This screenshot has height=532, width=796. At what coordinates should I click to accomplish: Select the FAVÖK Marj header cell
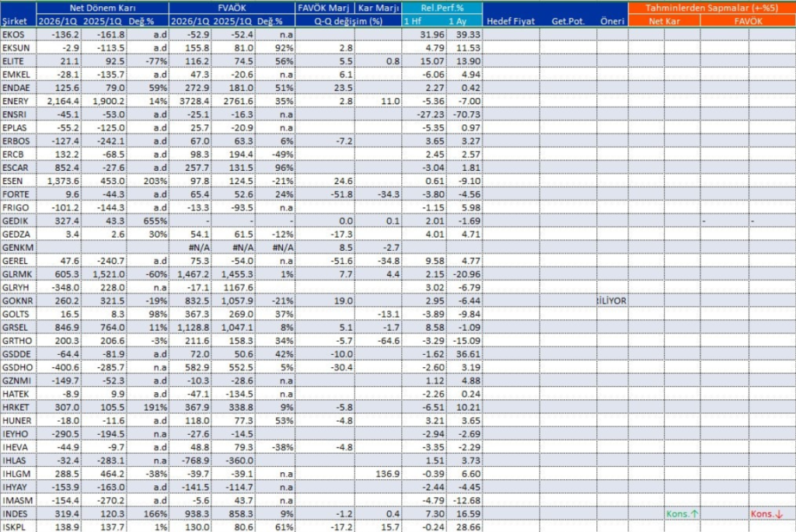[x=324, y=8]
